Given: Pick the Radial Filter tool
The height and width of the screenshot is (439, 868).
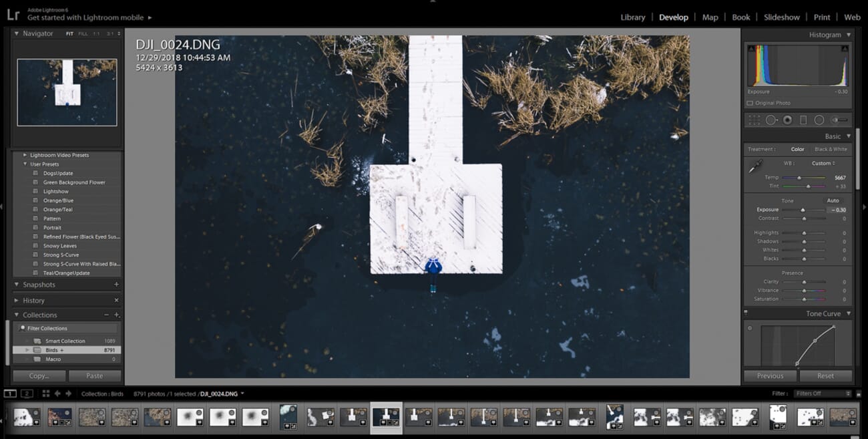Looking at the screenshot, I should tap(819, 120).
